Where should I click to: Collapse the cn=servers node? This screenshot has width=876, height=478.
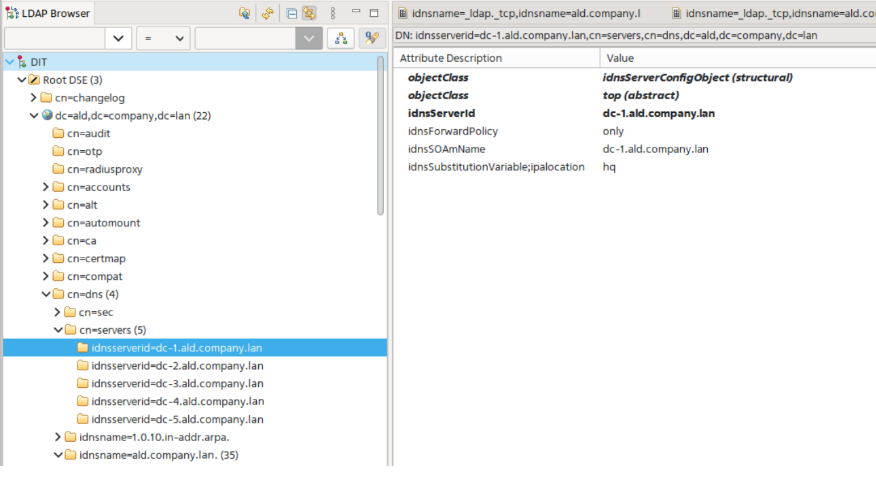point(58,330)
